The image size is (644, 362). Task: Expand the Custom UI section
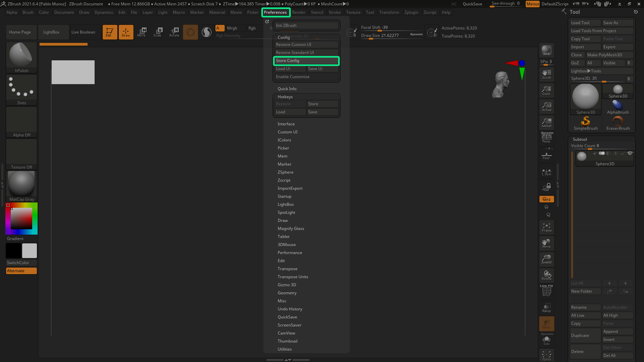tap(287, 132)
